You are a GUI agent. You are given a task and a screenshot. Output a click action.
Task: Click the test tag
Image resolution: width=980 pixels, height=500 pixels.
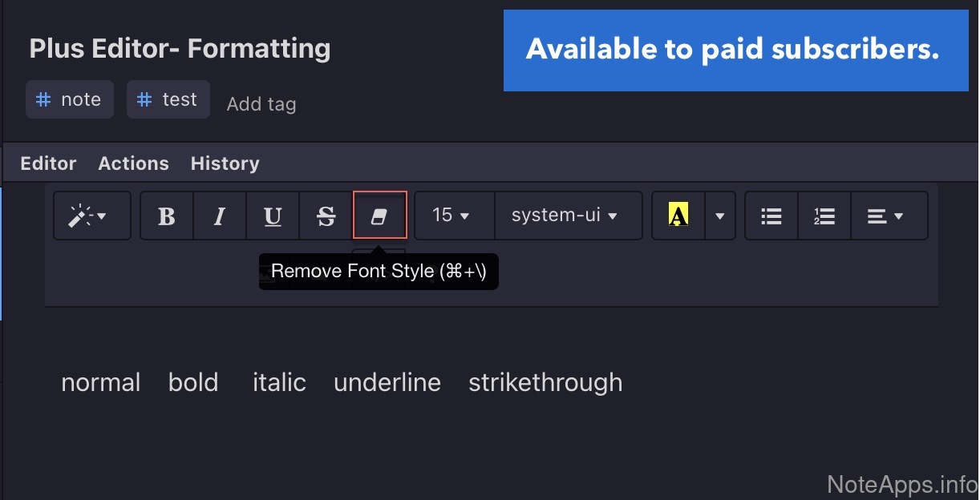tap(168, 99)
